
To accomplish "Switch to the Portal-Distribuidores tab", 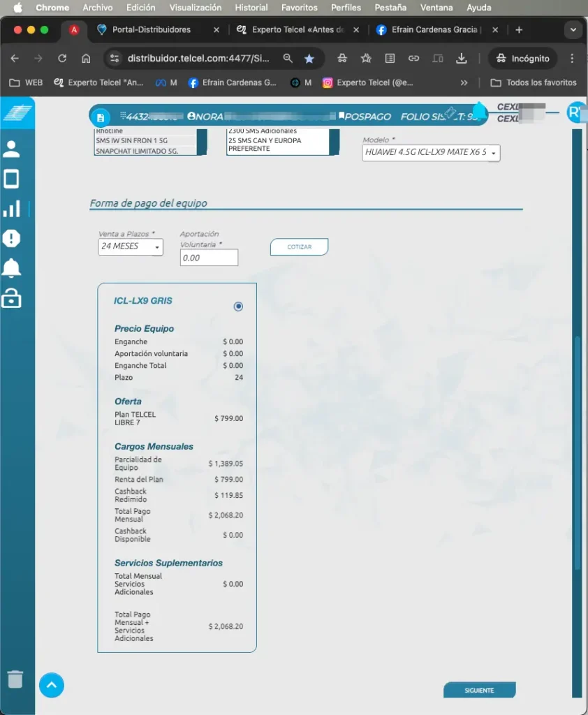I will coord(159,29).
